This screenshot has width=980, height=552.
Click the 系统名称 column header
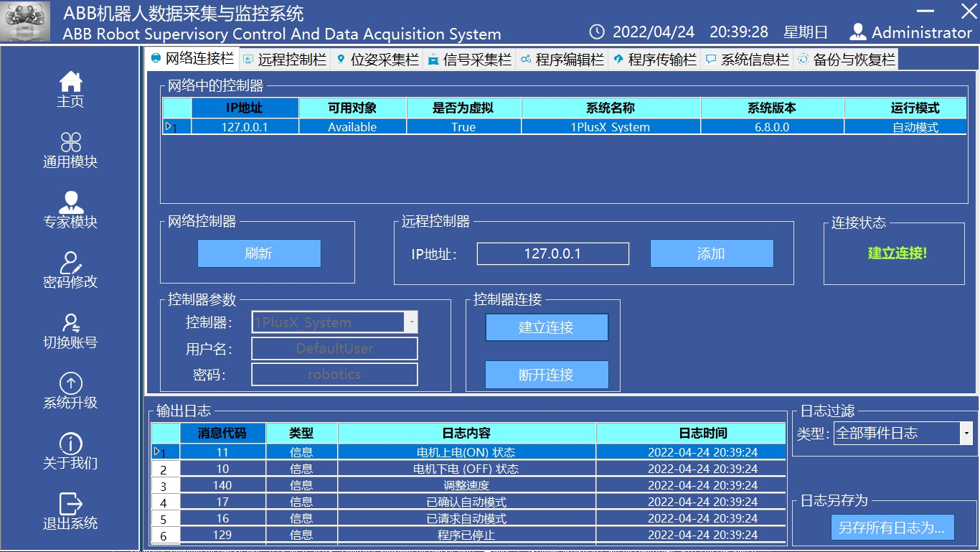(x=611, y=108)
